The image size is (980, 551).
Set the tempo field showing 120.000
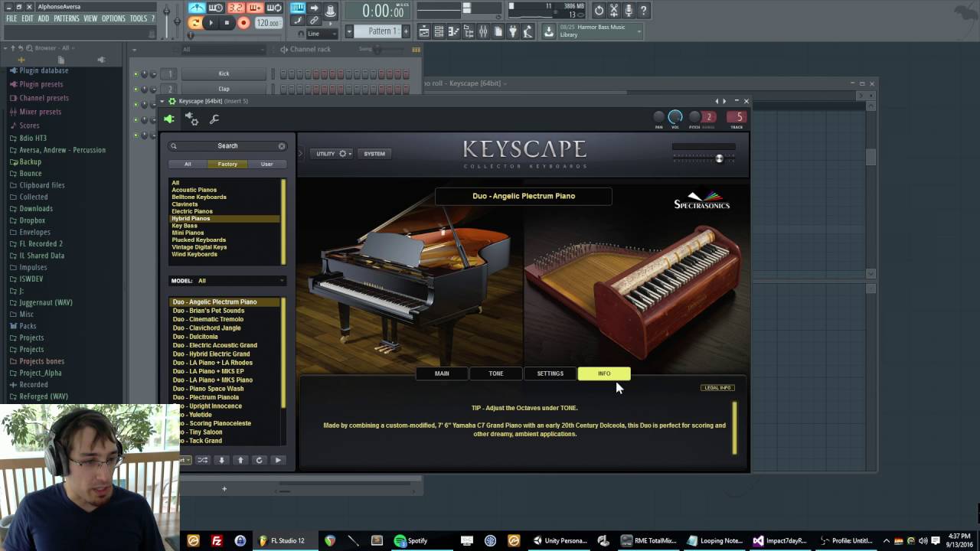click(267, 23)
